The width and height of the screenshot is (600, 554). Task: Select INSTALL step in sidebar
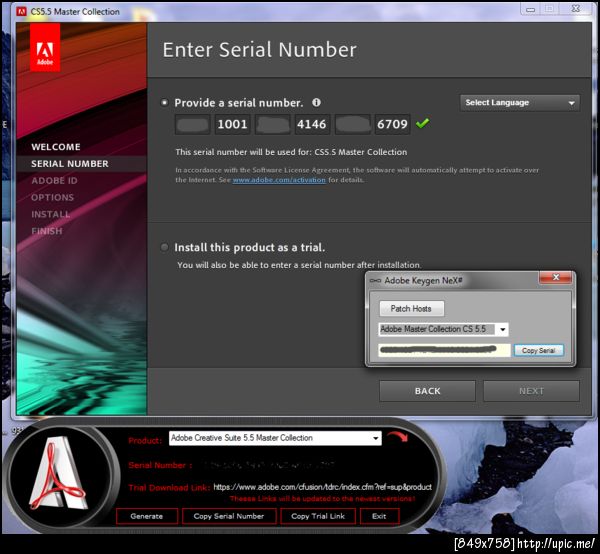pos(51,214)
